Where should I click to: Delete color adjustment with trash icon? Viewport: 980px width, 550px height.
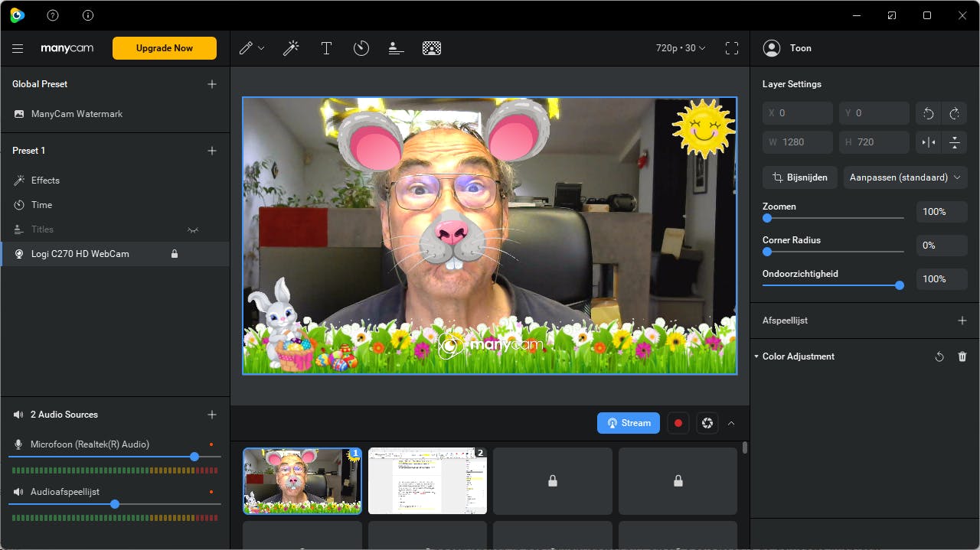[x=962, y=356]
